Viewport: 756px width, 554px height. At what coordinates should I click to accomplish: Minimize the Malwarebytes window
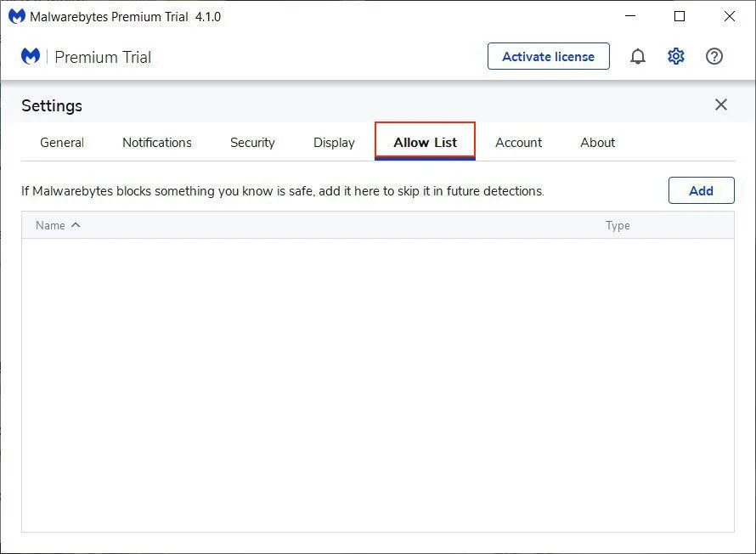pyautogui.click(x=629, y=17)
